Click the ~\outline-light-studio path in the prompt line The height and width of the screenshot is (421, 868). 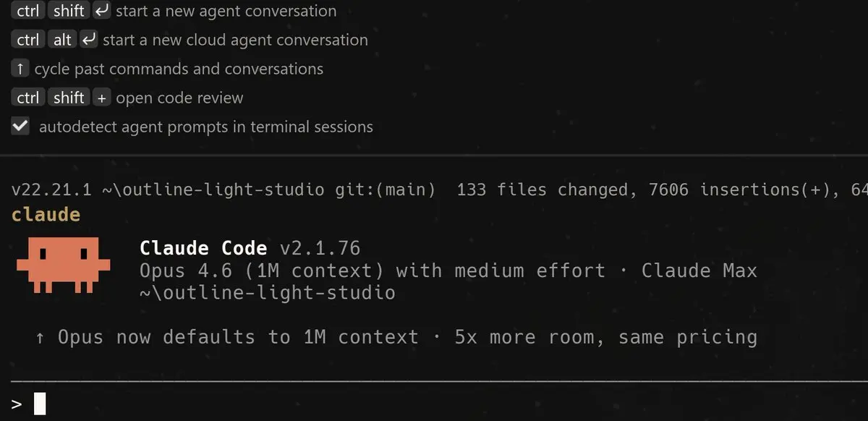coord(212,190)
